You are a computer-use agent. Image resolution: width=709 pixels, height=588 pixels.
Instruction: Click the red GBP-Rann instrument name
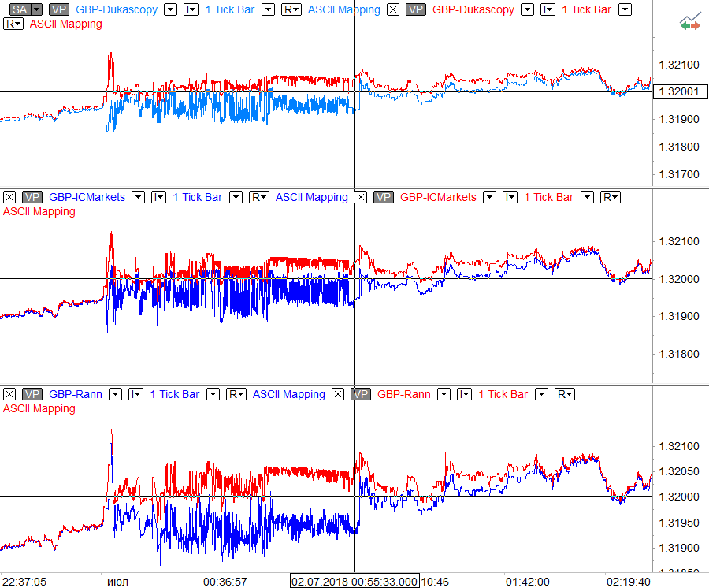404,394
